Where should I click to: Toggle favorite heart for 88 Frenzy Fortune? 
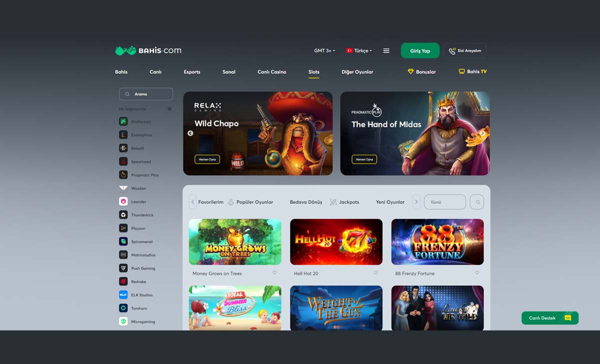pyautogui.click(x=477, y=272)
